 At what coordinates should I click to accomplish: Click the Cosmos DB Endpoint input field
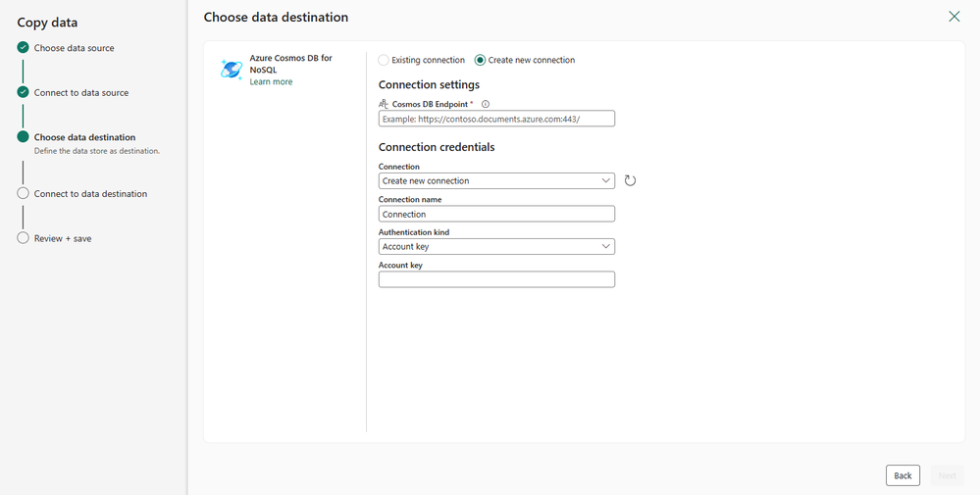point(496,119)
